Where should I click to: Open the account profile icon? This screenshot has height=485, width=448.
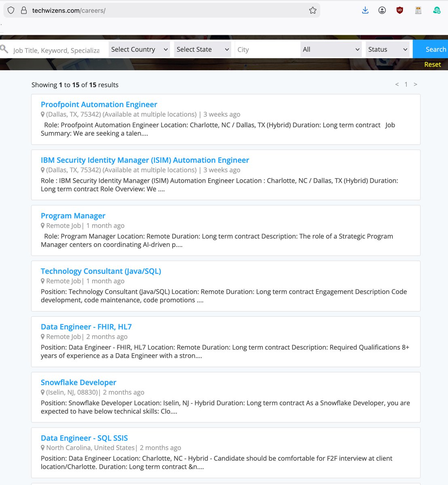(382, 11)
